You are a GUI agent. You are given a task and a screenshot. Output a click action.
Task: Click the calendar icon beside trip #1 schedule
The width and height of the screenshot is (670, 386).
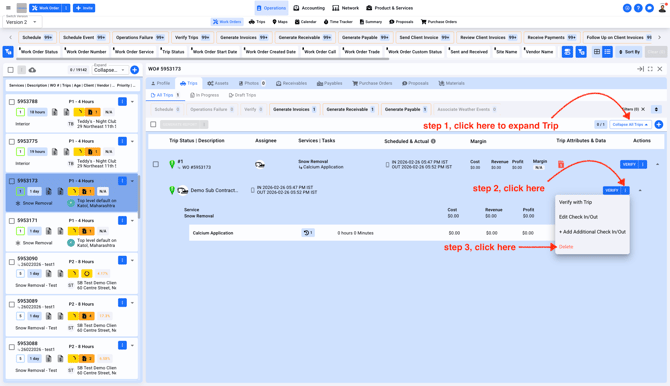(x=388, y=165)
